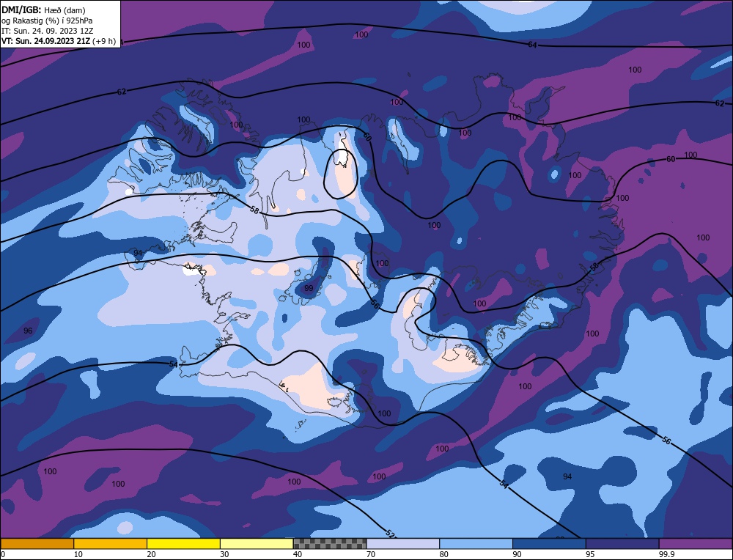Click the '40' legend scale label
Viewport: 733px width, 560px height.
coord(298,554)
